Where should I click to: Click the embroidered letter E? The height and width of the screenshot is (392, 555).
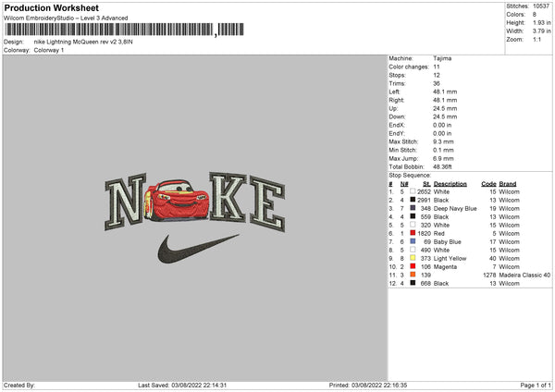267,203
